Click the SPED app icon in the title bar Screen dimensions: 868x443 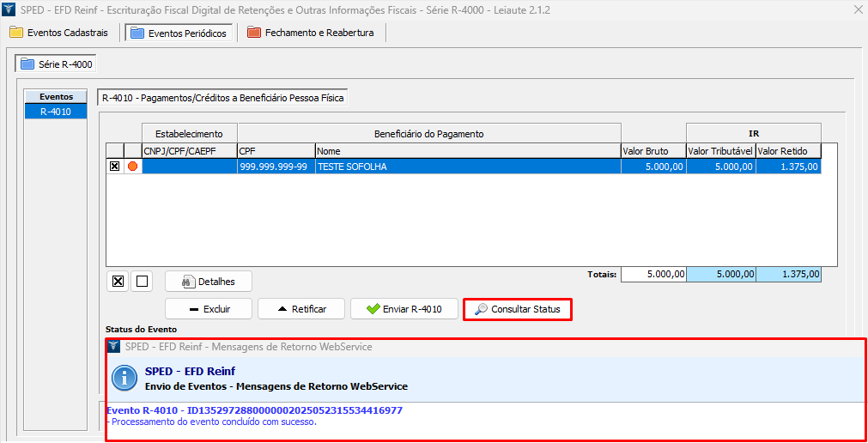pyautogui.click(x=10, y=9)
